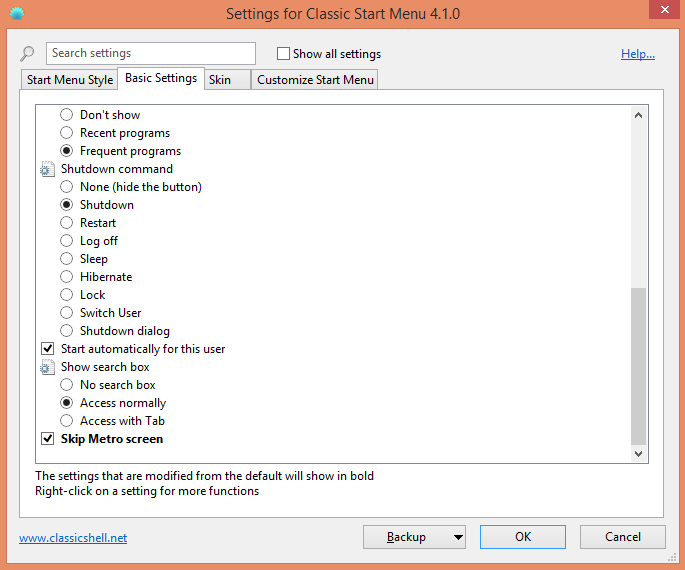Click the Cancel button
Viewport: 685px width, 570px height.
pyautogui.click(x=623, y=537)
